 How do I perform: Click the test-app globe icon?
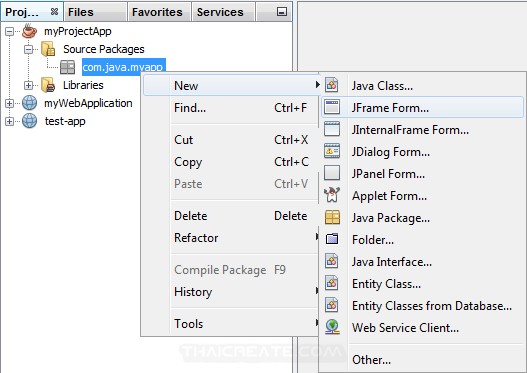coord(30,121)
